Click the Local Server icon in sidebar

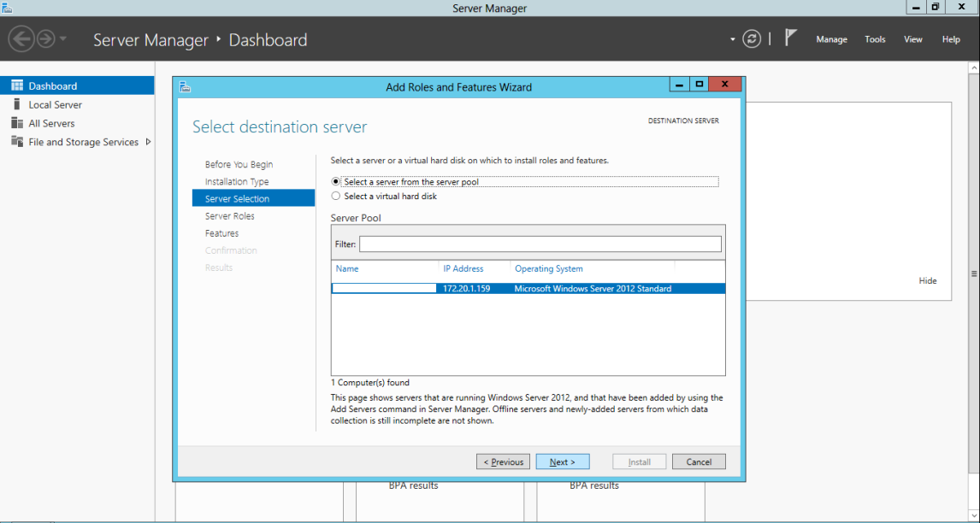pyautogui.click(x=17, y=104)
